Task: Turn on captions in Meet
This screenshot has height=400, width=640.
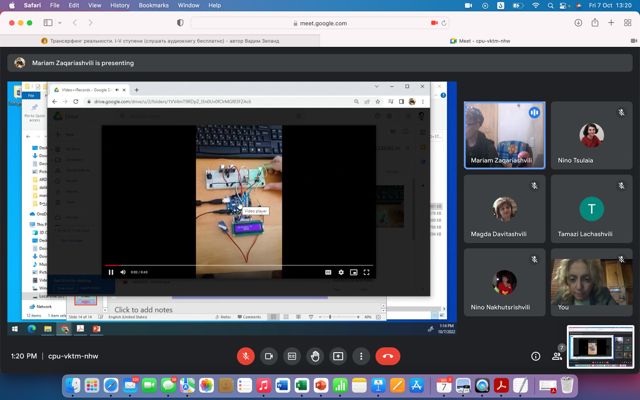Action: coord(292,355)
